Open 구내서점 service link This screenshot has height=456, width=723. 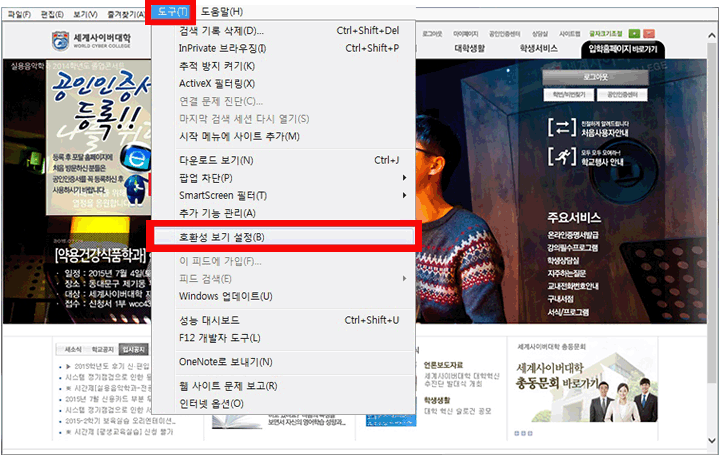coord(560,299)
